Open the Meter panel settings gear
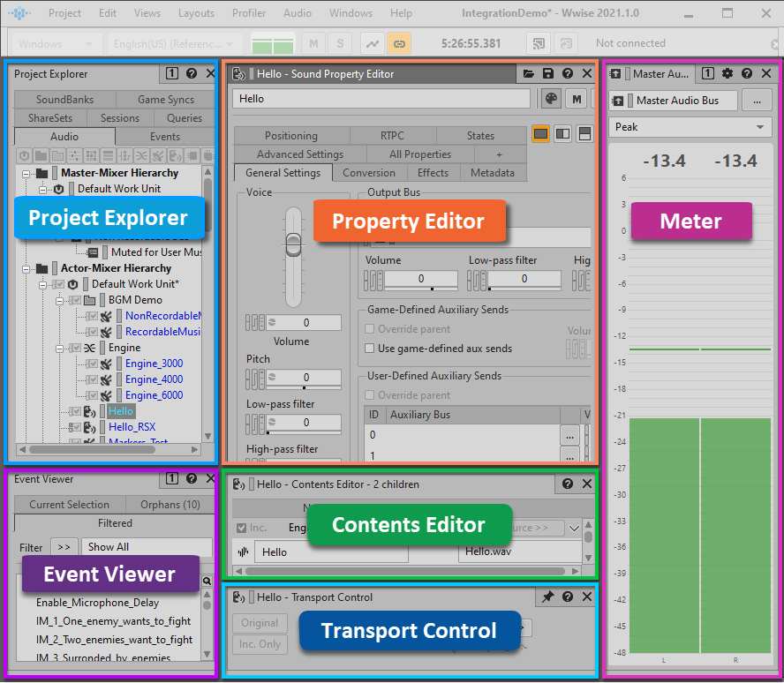 727,74
